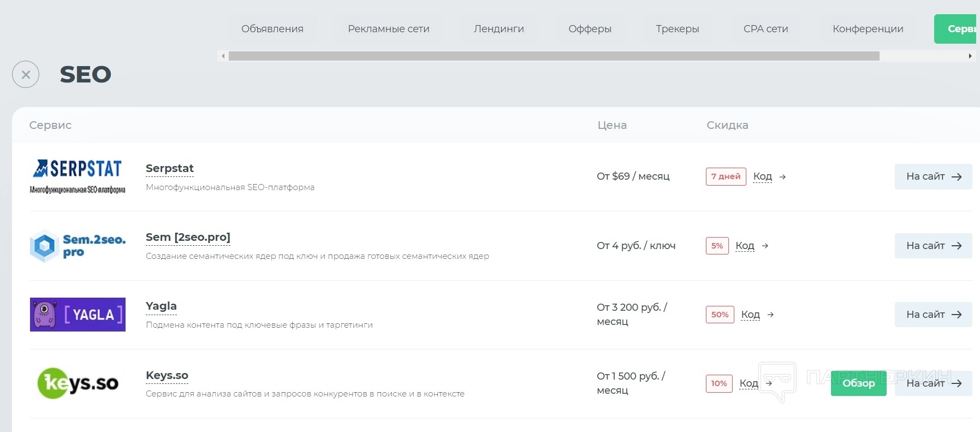Viewport: 980px width, 432px height.
Task: Click the Yagla logo thumbnail
Action: (x=78, y=315)
